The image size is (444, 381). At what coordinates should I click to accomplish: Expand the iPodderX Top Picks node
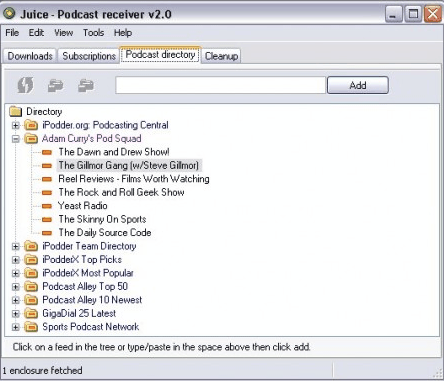point(15,260)
